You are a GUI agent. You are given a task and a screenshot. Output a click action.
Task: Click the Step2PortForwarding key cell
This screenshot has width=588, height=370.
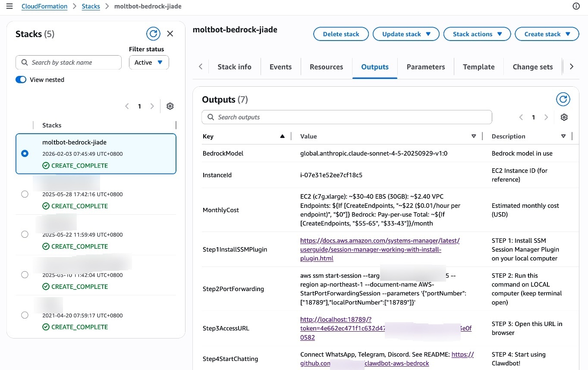[233, 289]
